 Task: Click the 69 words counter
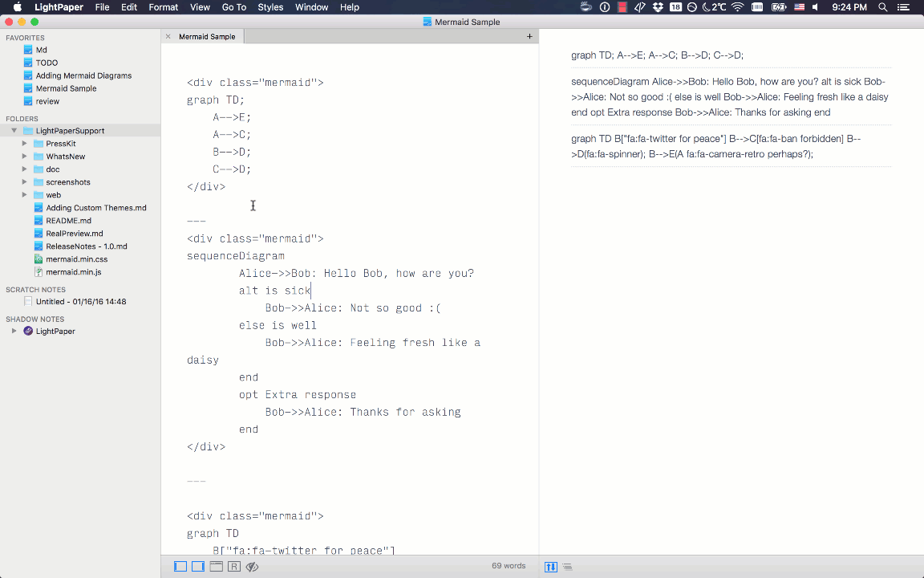pos(508,566)
